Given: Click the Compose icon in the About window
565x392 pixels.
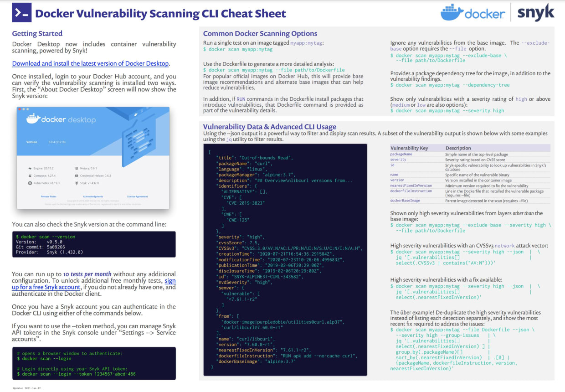Looking at the screenshot, I should pyautogui.click(x=30, y=175).
